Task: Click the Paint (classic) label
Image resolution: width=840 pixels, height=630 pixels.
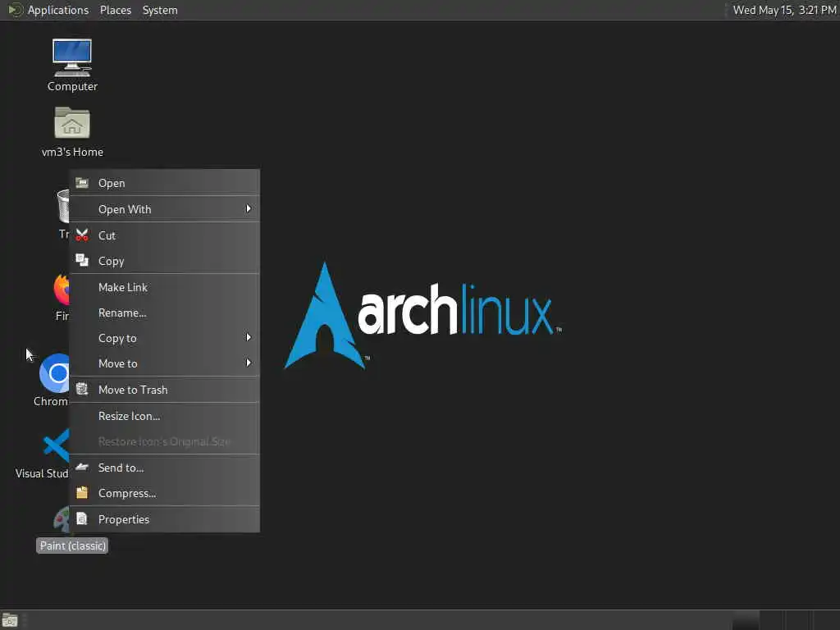Action: 72,546
